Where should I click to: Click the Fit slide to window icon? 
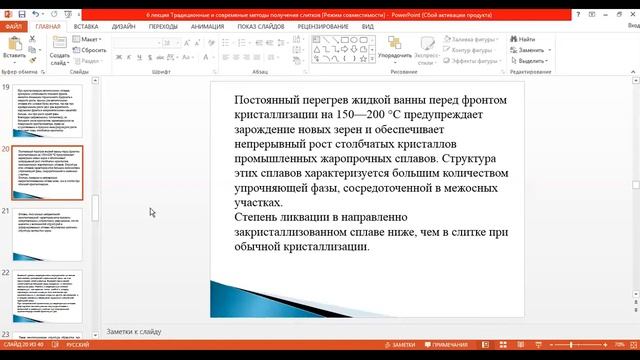[634, 345]
